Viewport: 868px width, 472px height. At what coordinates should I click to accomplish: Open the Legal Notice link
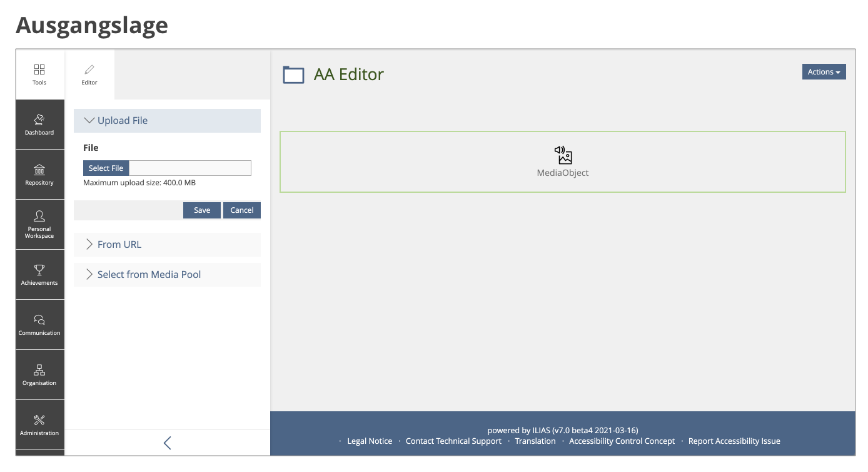370,441
